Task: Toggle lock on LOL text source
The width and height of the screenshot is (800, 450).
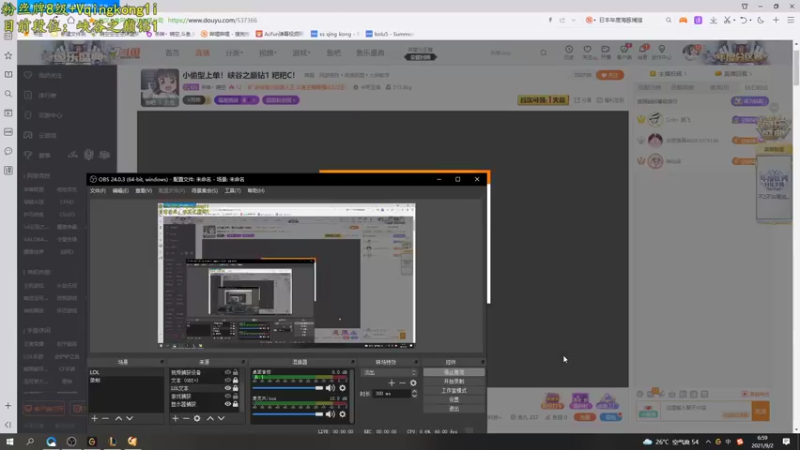Action: [x=235, y=388]
